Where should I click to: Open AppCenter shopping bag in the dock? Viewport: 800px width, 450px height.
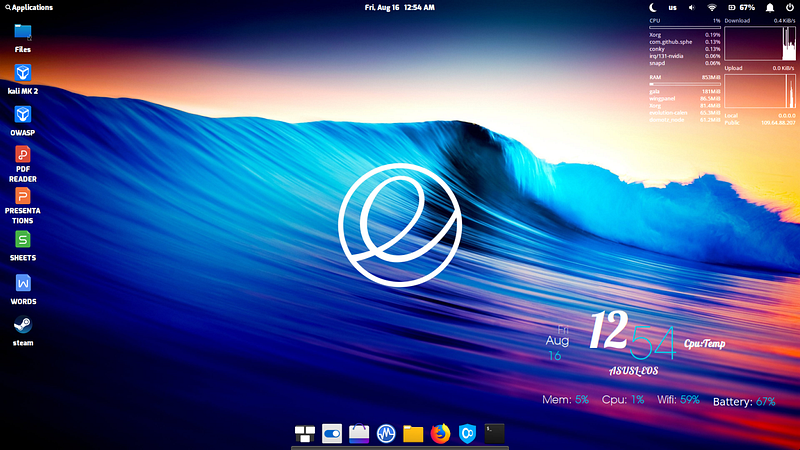(359, 434)
